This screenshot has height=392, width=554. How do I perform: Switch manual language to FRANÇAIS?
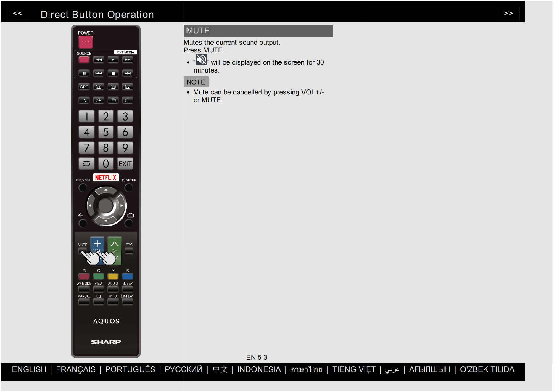[x=76, y=369]
